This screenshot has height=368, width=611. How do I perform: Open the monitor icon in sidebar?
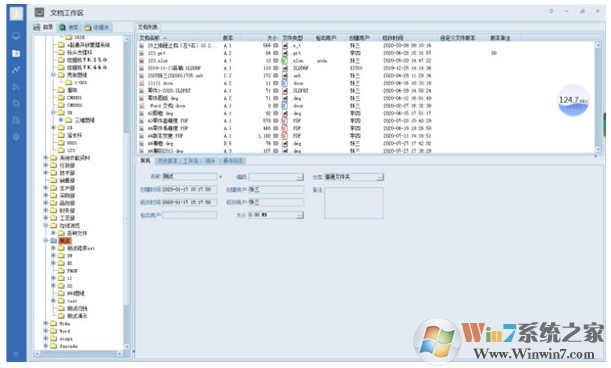[x=16, y=36]
